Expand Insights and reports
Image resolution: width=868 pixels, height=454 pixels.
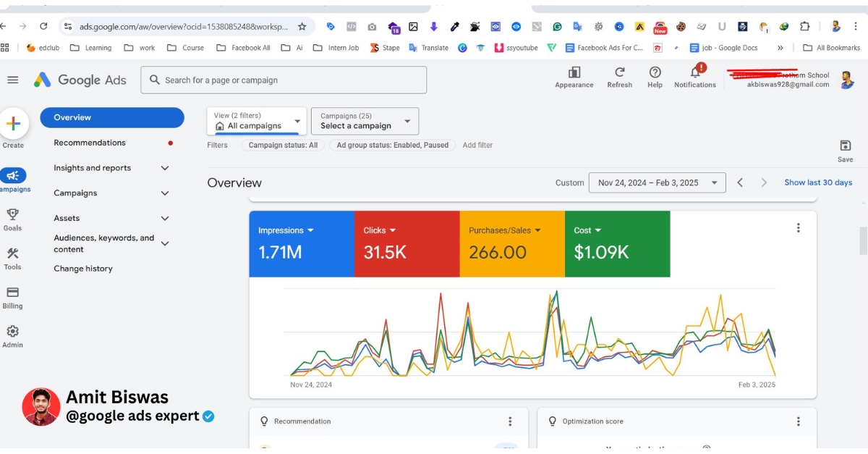165,168
